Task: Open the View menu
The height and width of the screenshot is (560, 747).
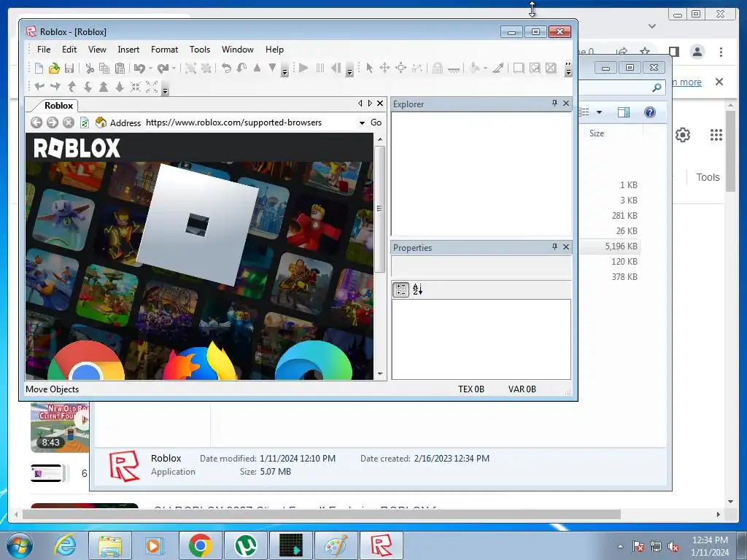Action: click(x=97, y=50)
